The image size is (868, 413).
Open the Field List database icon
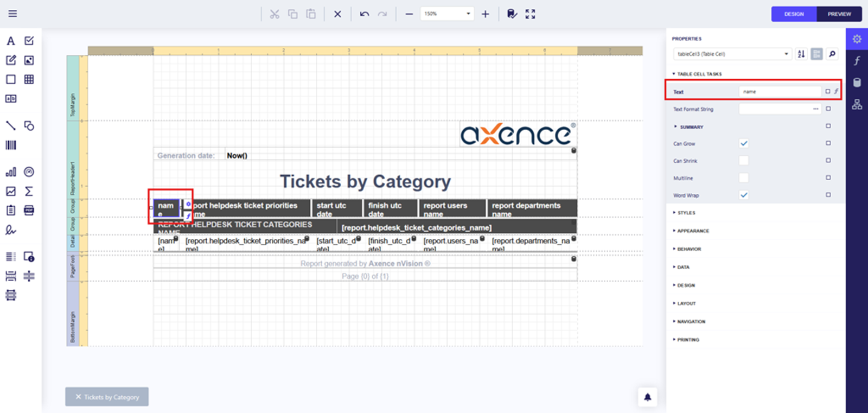coord(857,82)
